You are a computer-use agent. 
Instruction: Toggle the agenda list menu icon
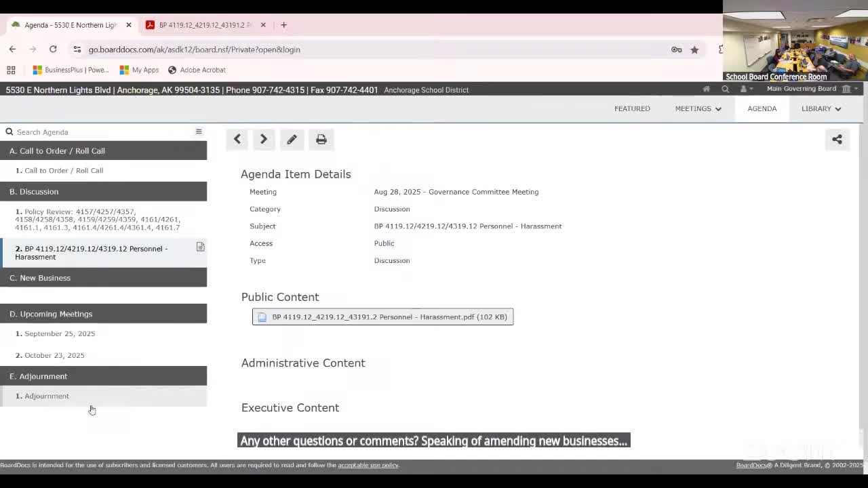pos(199,131)
